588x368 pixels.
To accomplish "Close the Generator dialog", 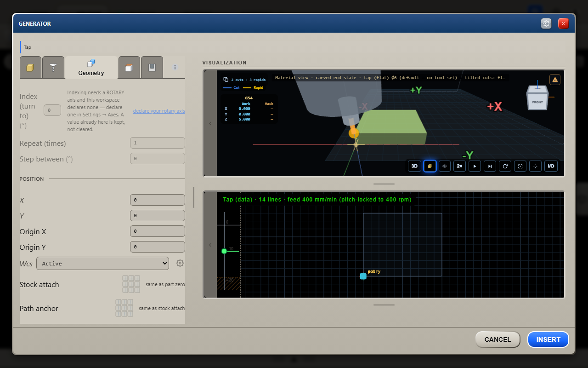I will pyautogui.click(x=564, y=23).
